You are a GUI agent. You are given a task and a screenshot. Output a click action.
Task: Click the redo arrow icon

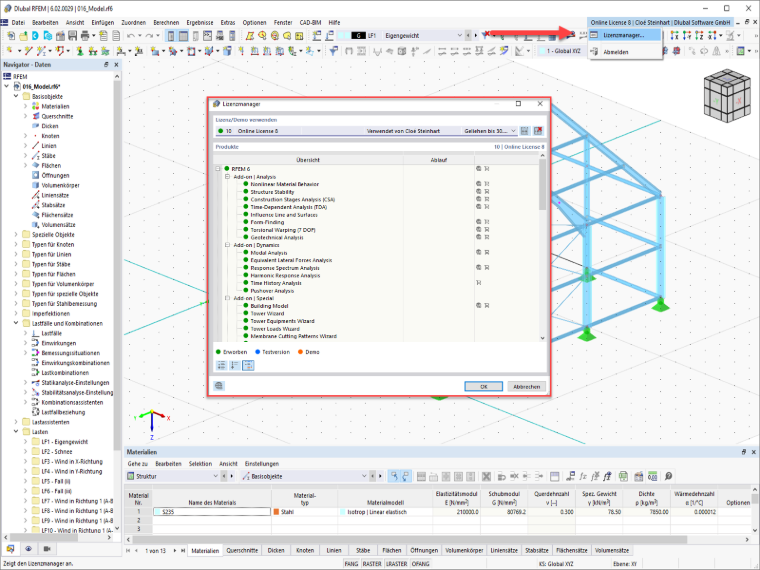(x=150, y=35)
